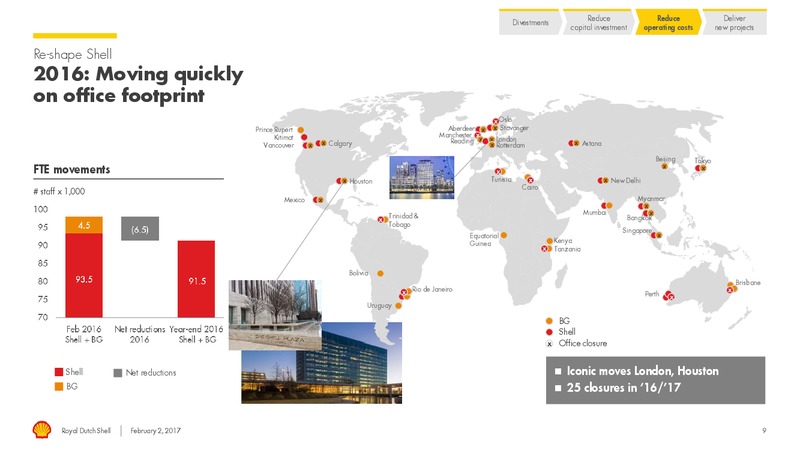800x450 pixels.
Task: Click the London waterfront office photo
Action: [421, 178]
